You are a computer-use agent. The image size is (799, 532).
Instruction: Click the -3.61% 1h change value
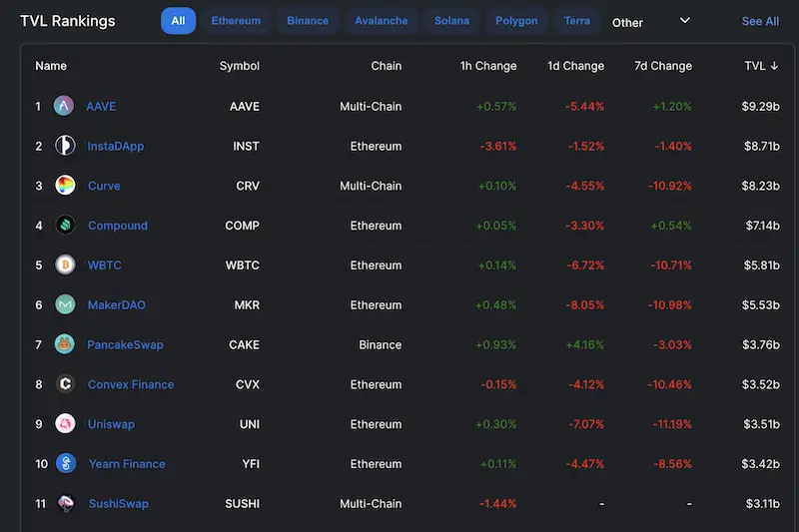498,146
